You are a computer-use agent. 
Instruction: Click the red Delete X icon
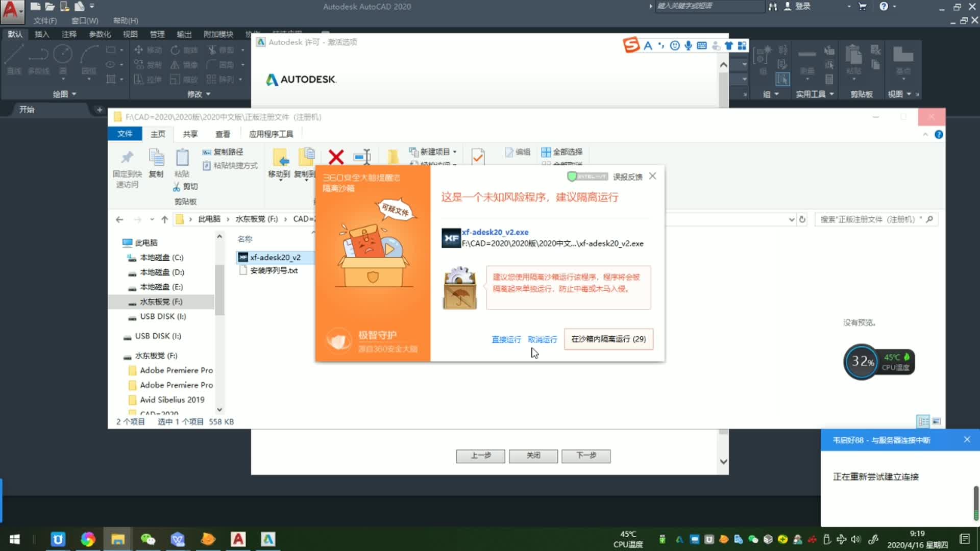coord(336,157)
